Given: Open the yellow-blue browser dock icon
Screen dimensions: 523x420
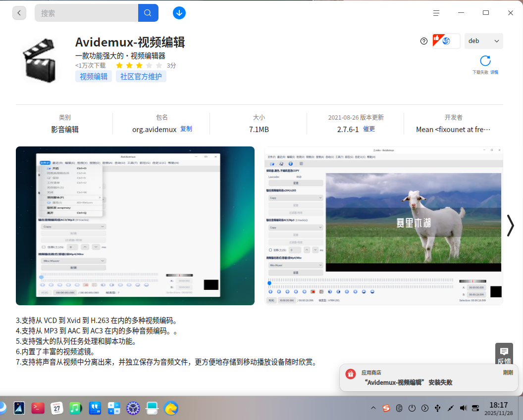Looking at the screenshot, I should point(171,408).
